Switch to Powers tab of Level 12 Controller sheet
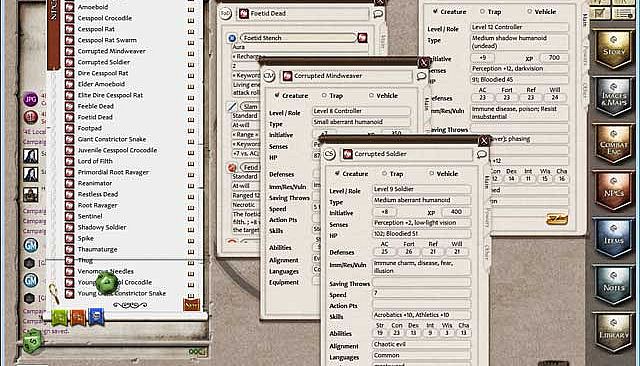The image size is (640, 366). click(585, 55)
